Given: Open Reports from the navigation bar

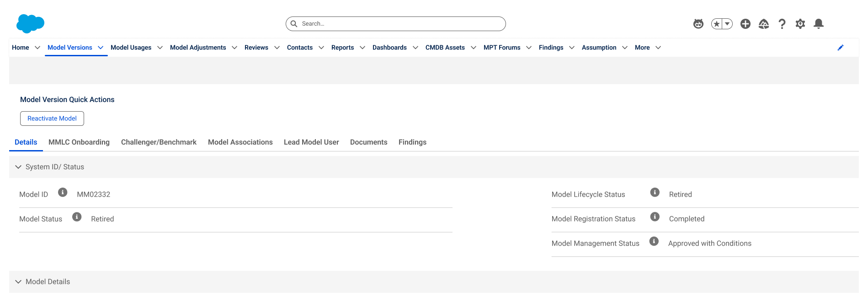Looking at the screenshot, I should (342, 48).
